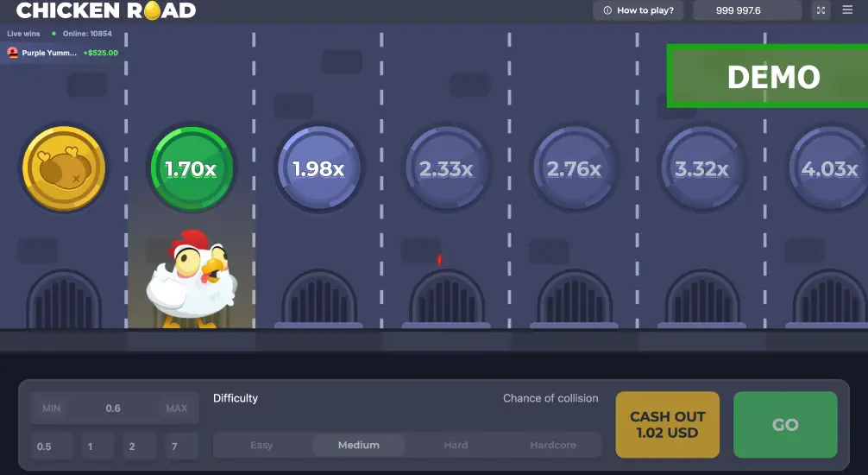This screenshot has height=475, width=868.
Task: Choose the 7 quick bet
Action: [182, 446]
